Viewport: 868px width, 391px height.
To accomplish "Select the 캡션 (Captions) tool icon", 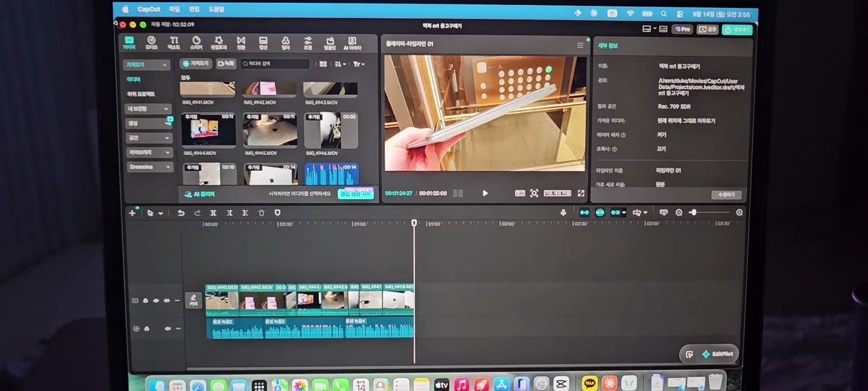I will pyautogui.click(x=263, y=43).
